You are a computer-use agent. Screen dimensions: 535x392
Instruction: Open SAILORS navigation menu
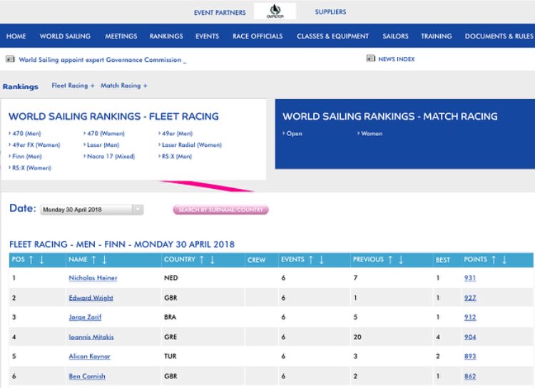[395, 36]
